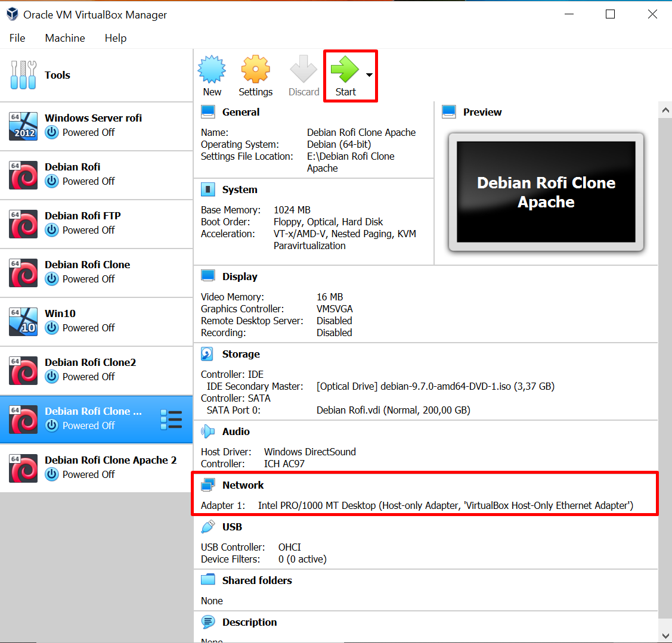Open the Description header link
Image resolution: width=672 pixels, height=643 pixels.
[x=249, y=622]
